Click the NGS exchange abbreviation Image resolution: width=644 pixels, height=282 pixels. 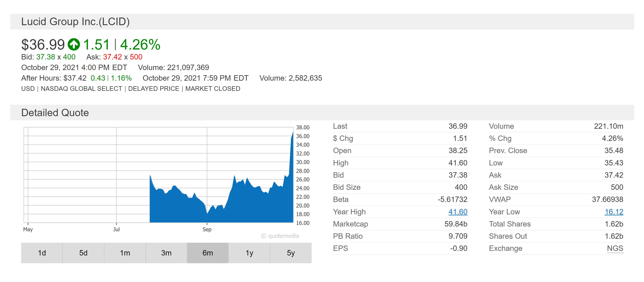(x=615, y=248)
